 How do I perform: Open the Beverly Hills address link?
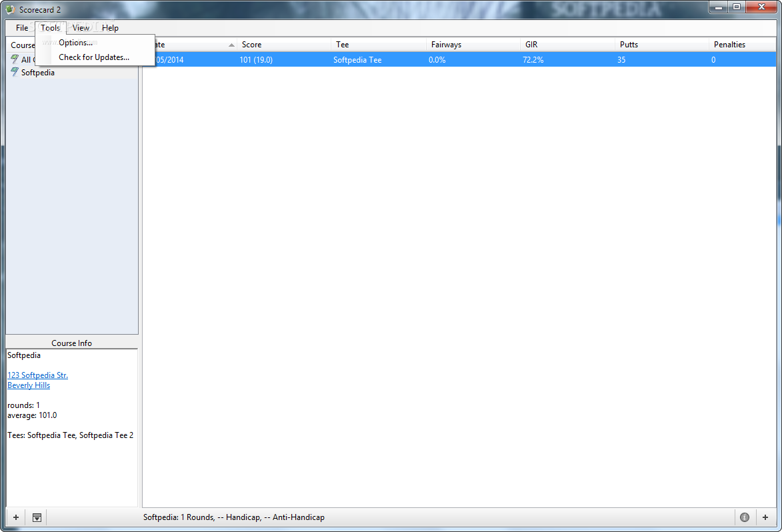coord(29,385)
